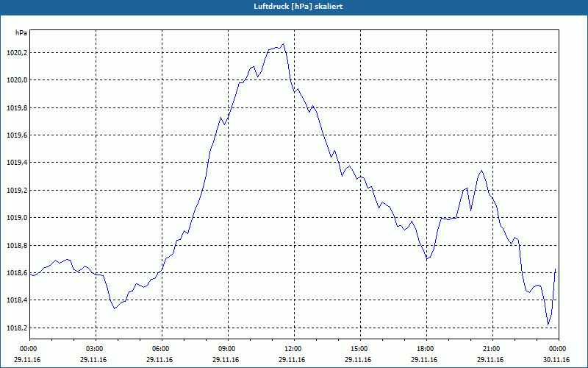
Task: Click the y-axis value 1019,0
Action: pos(16,218)
